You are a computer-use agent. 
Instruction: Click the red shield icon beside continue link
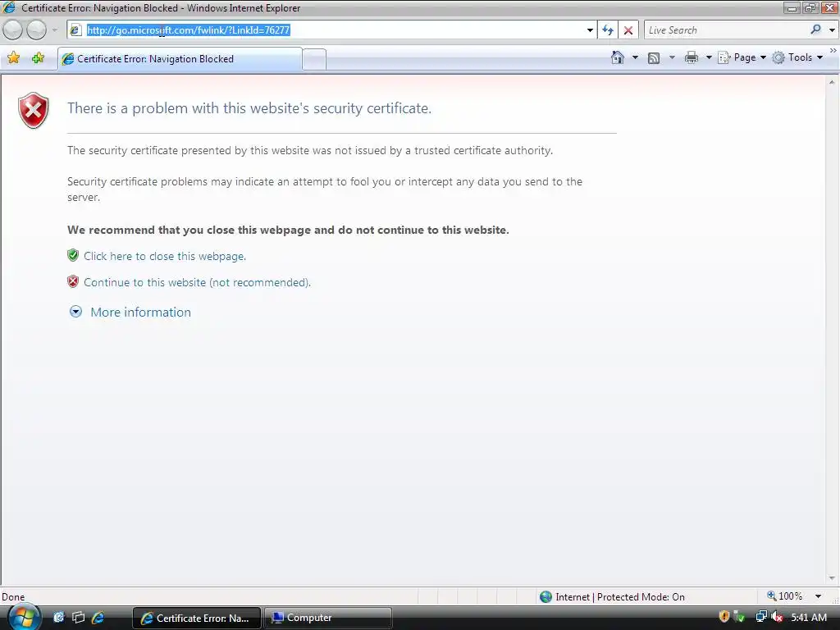[x=73, y=281]
